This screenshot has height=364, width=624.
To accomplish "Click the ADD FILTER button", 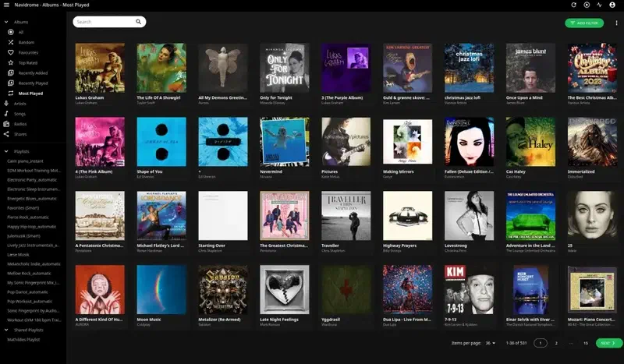I will [x=584, y=23].
